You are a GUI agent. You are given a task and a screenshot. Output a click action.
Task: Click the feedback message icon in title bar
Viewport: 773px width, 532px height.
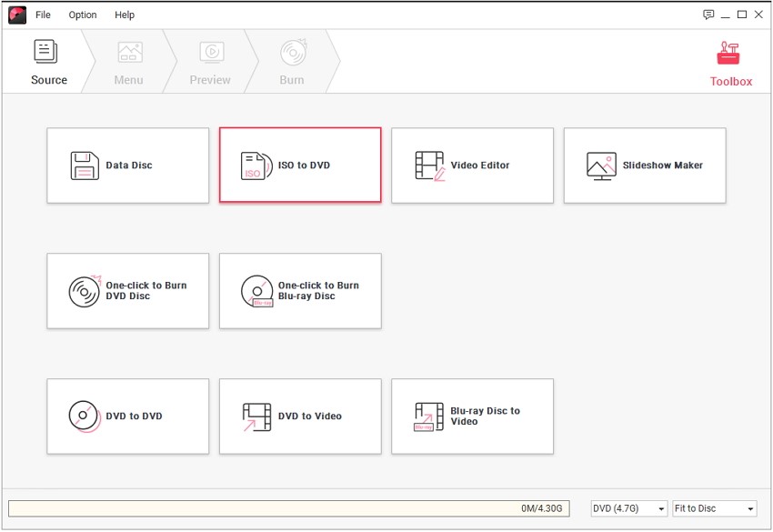coord(708,15)
